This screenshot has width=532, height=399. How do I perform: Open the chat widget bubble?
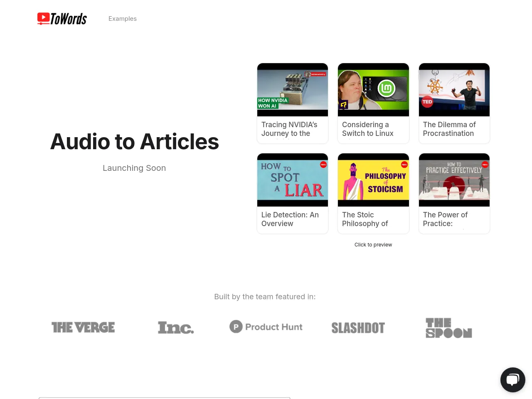click(x=512, y=379)
